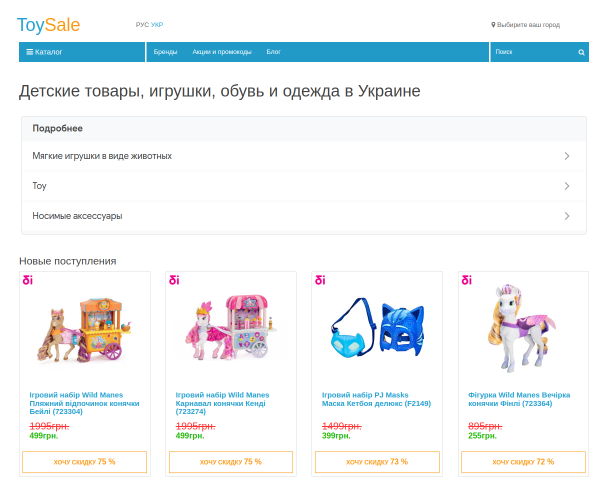Open 'Пляжний відпочинок конячки Бейлі' product link
This screenshot has height=480, width=600.
point(84,403)
